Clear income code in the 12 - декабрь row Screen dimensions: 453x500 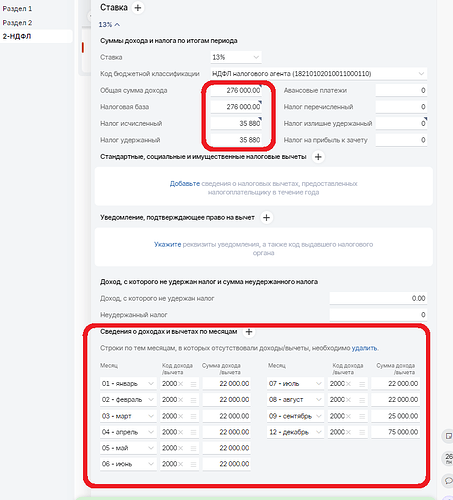coord(348,432)
